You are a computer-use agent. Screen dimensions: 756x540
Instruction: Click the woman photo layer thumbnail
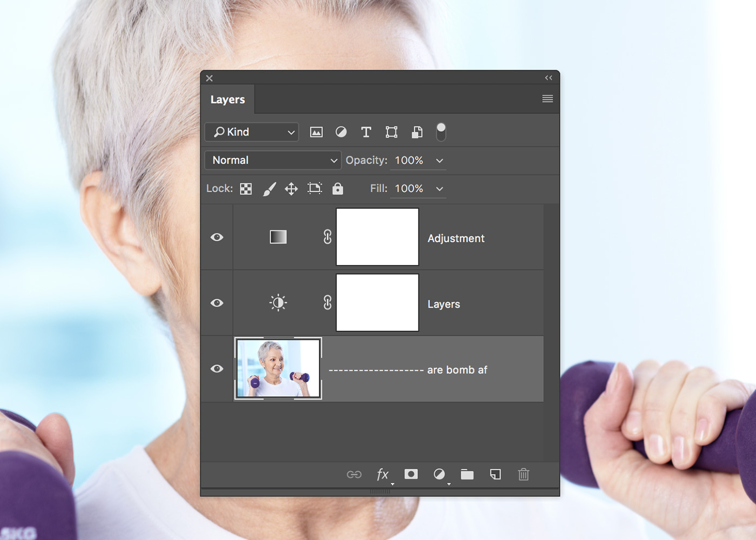pyautogui.click(x=278, y=368)
